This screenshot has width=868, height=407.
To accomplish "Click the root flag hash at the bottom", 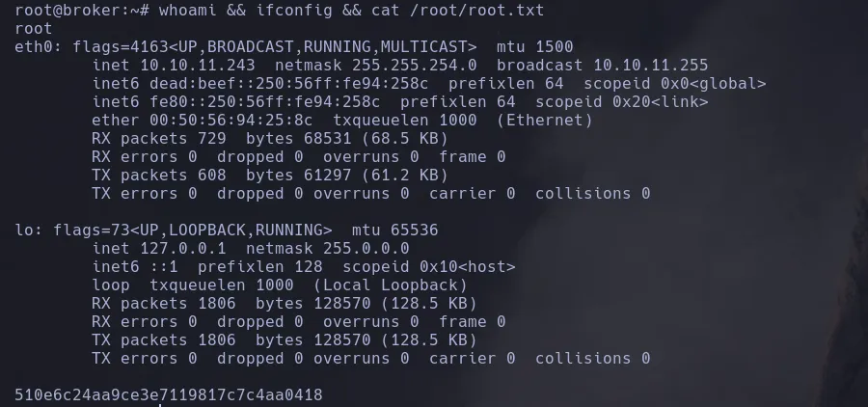I will (169, 394).
